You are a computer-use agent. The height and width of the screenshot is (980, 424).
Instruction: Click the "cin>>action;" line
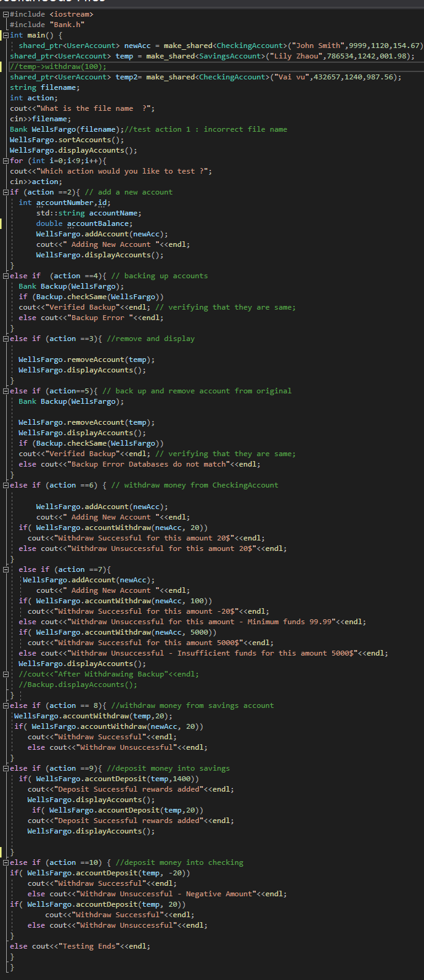click(36, 182)
